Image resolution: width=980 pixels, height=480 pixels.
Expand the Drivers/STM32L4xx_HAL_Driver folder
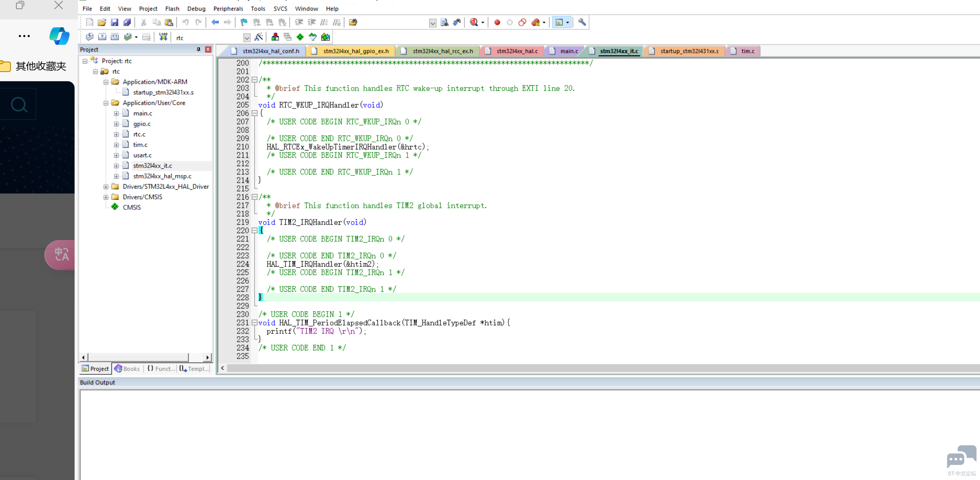tap(106, 187)
